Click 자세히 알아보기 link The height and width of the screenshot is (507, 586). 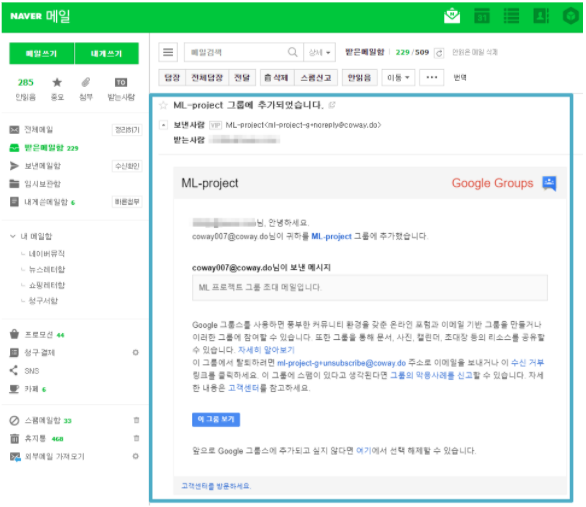coord(266,350)
